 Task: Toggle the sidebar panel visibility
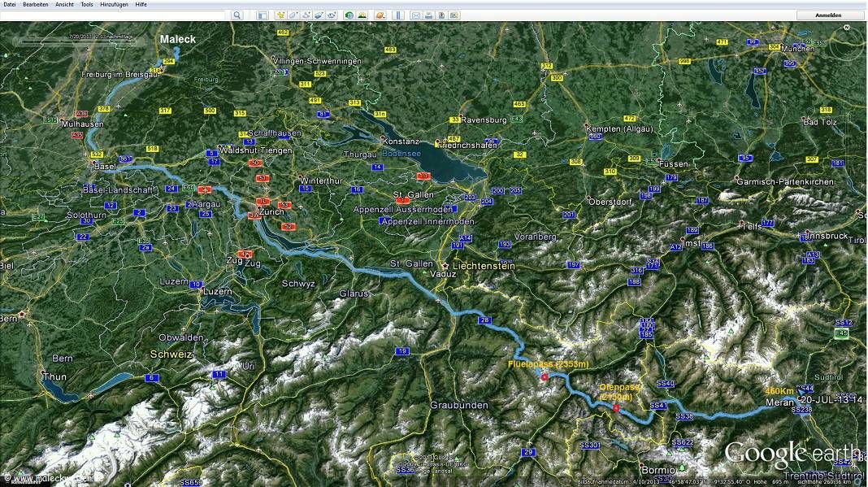(x=263, y=15)
